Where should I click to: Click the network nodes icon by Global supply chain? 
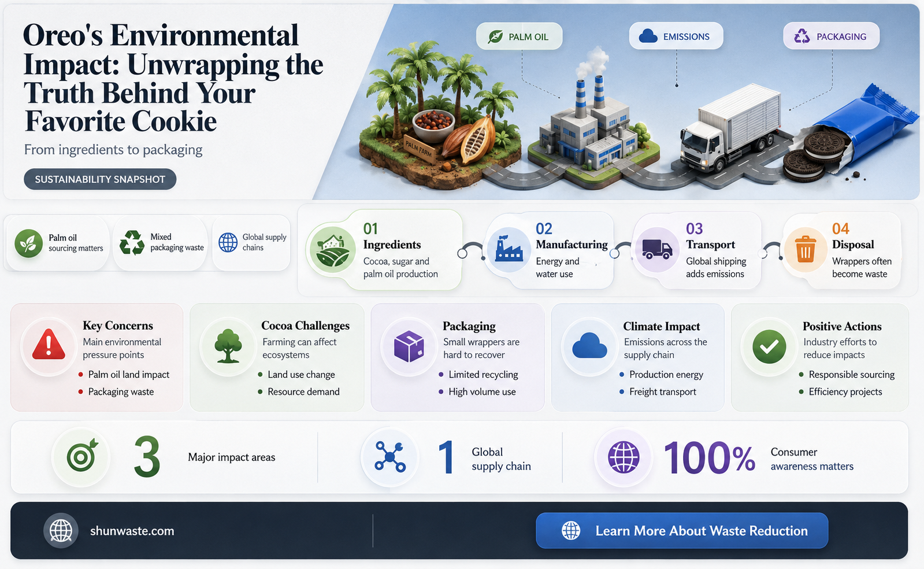point(390,457)
